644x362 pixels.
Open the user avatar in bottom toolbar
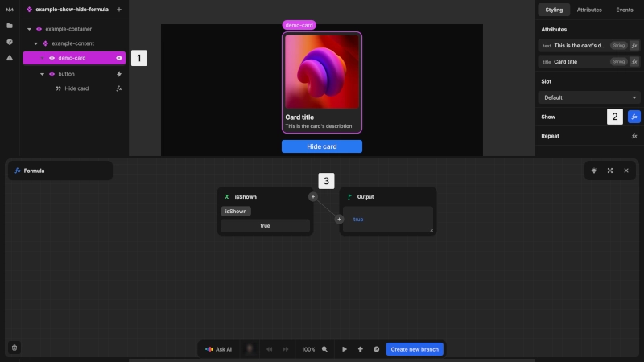tap(250, 349)
